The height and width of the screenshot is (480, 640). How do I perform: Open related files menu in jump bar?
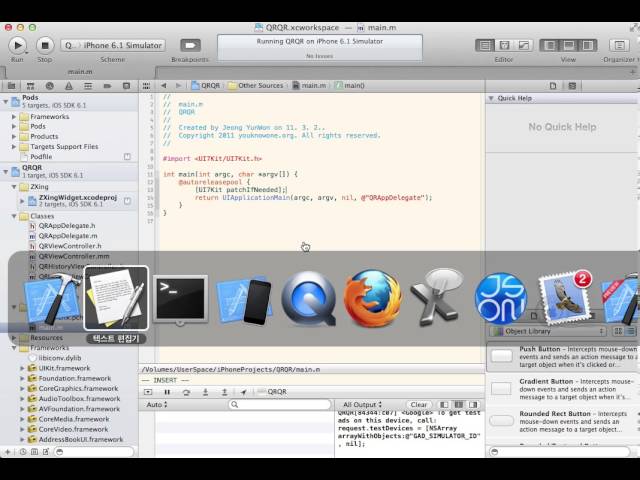click(x=146, y=86)
